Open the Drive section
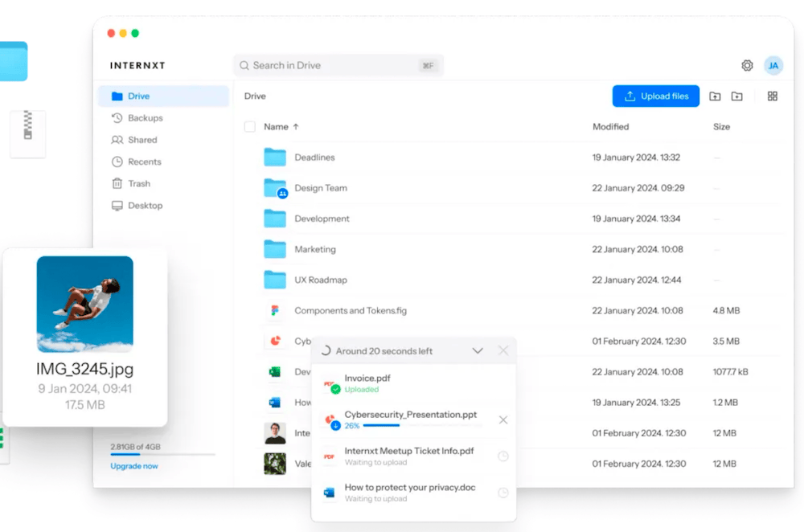 163,96
